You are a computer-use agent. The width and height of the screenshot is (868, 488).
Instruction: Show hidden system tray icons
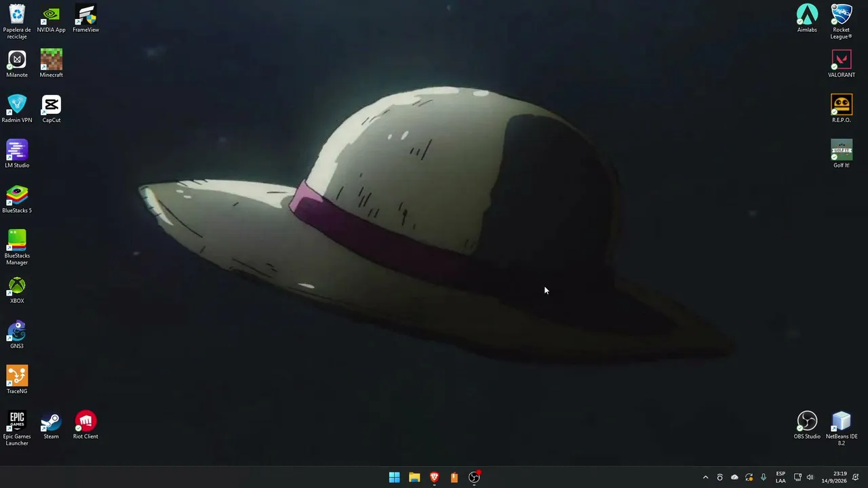pyautogui.click(x=705, y=478)
